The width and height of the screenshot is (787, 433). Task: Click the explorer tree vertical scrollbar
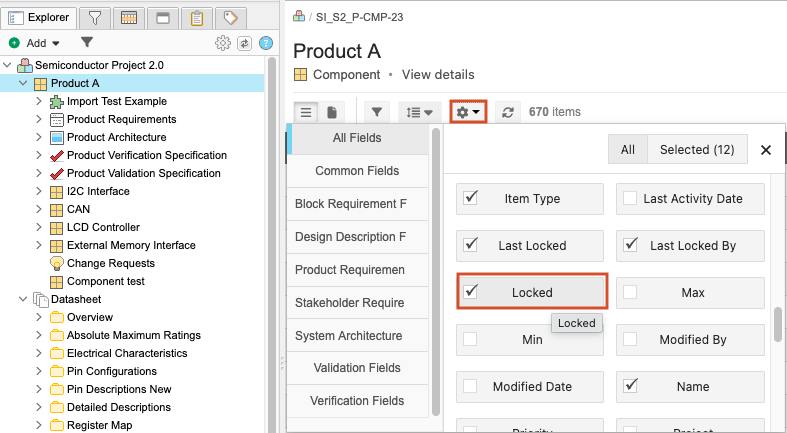point(272,241)
